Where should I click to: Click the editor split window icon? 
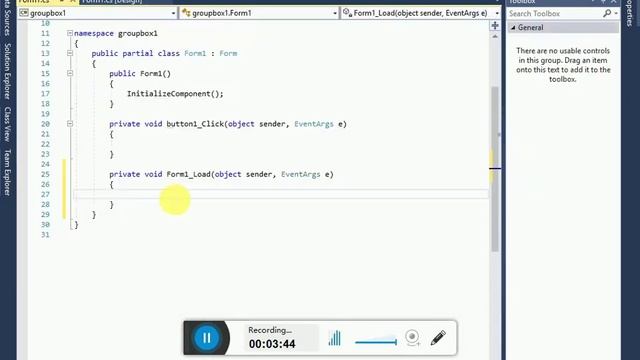[x=495, y=26]
